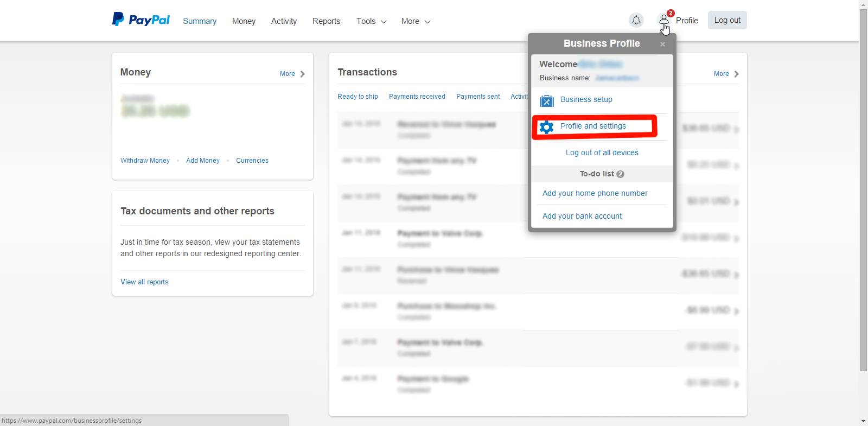Click the Profile person icon

[664, 20]
